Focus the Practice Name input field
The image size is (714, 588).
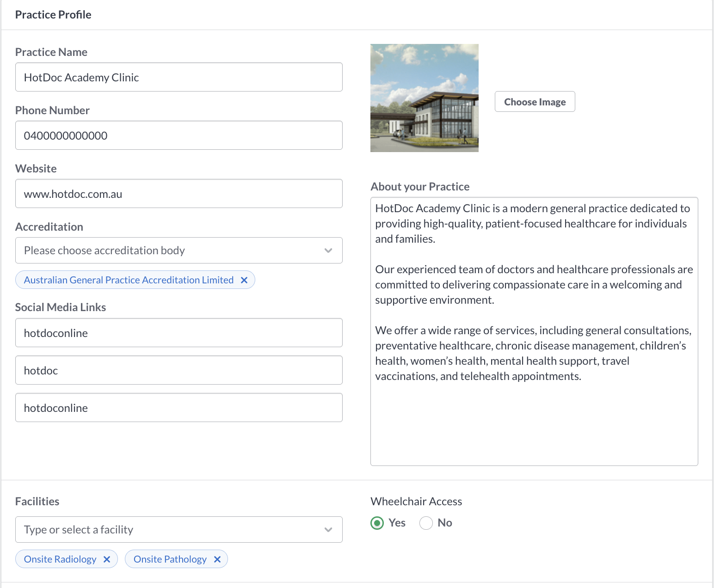179,77
